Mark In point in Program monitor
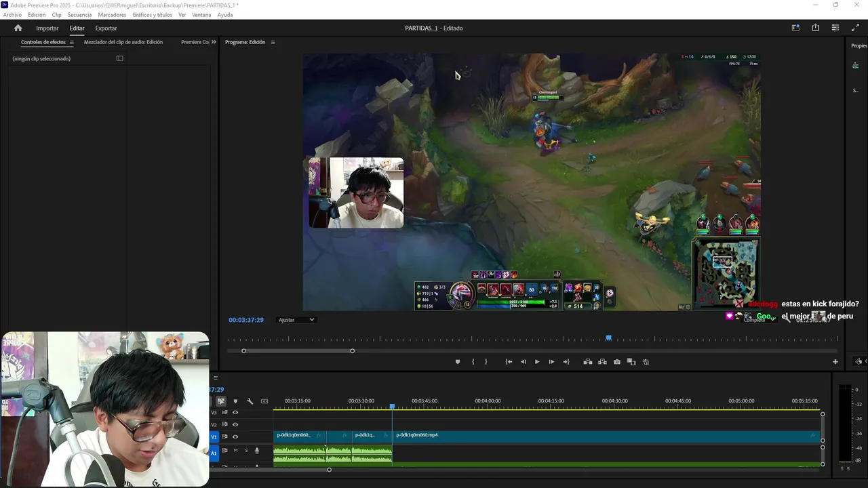Viewport: 868px width, 488px height. 473,362
